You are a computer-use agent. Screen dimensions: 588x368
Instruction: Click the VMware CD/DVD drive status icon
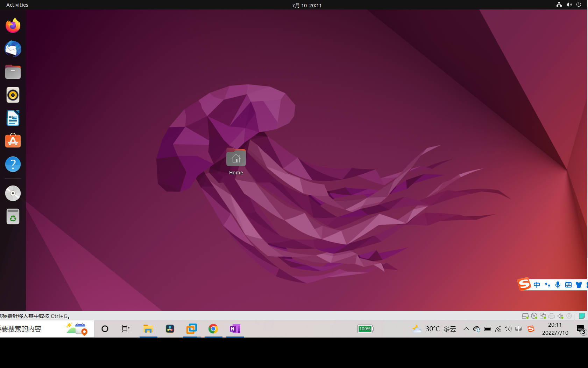click(534, 316)
